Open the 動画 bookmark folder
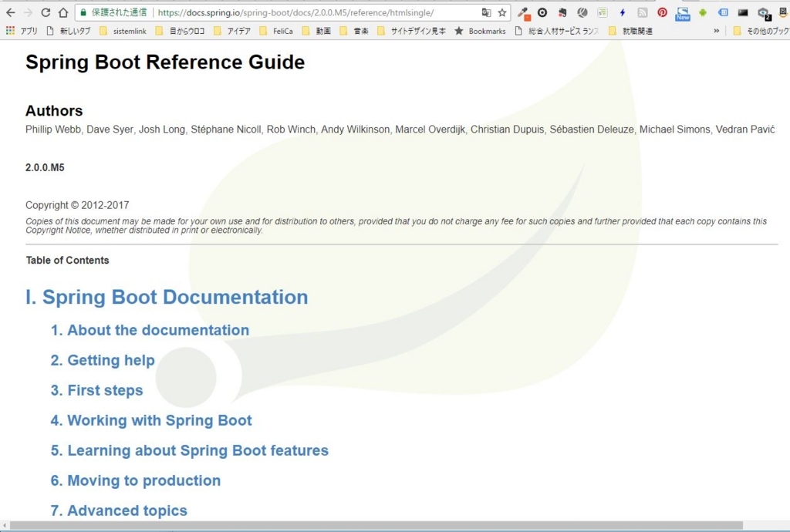Screen dimensions: 790x532 [x=316, y=31]
